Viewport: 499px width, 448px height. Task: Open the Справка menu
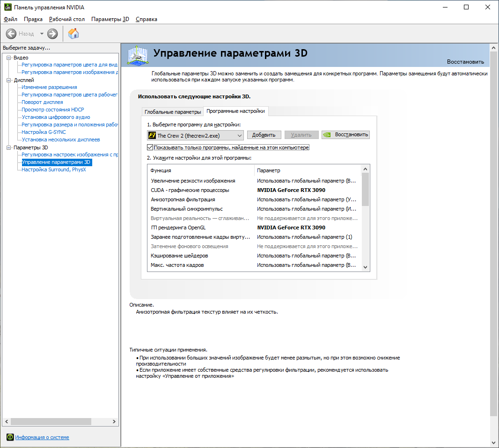point(147,19)
